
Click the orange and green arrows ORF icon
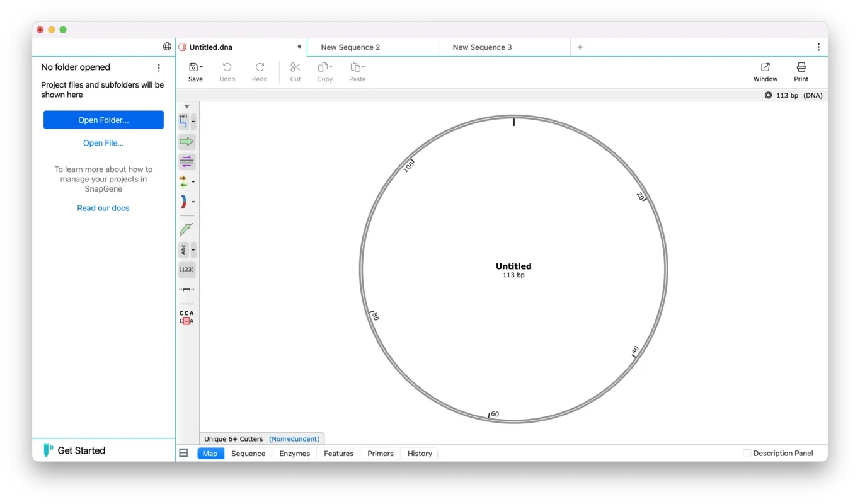click(x=183, y=182)
